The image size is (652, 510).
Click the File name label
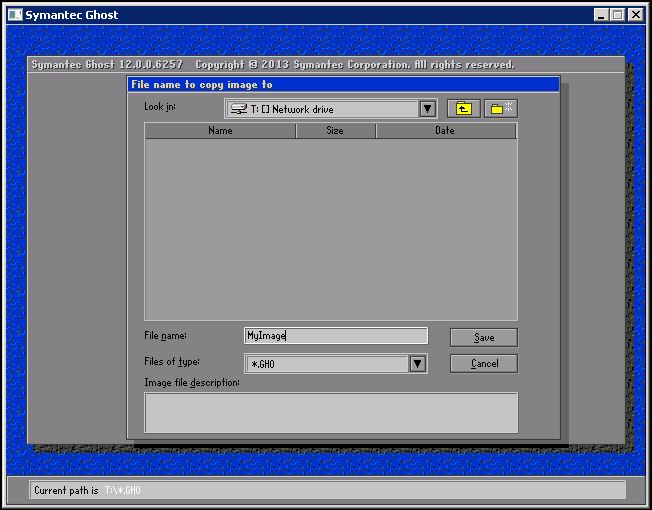click(165, 335)
